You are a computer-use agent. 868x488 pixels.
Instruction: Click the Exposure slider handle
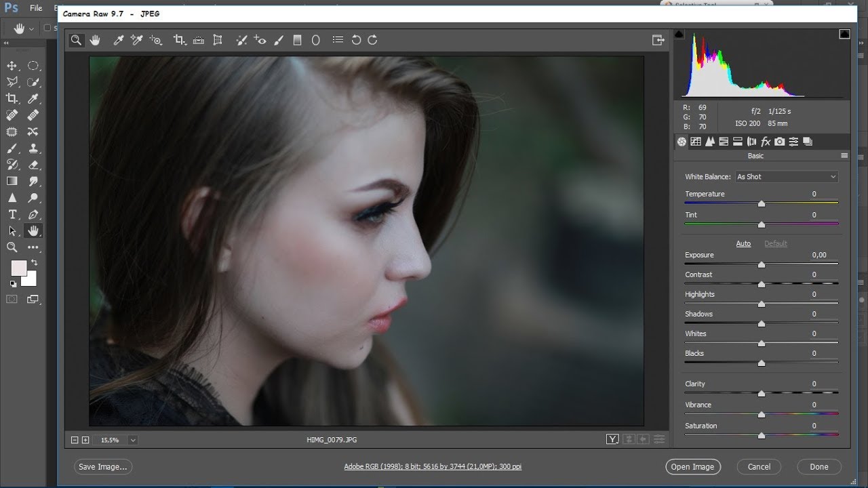(x=762, y=265)
